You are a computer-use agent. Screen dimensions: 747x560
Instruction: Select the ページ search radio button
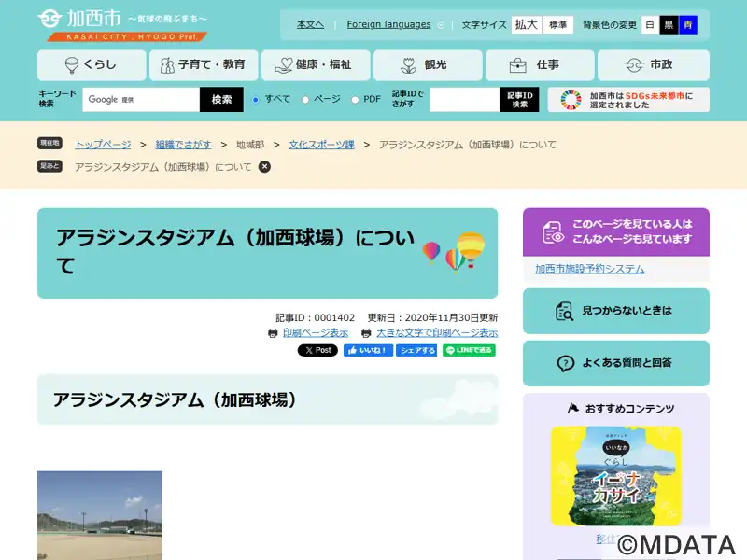pyautogui.click(x=305, y=100)
